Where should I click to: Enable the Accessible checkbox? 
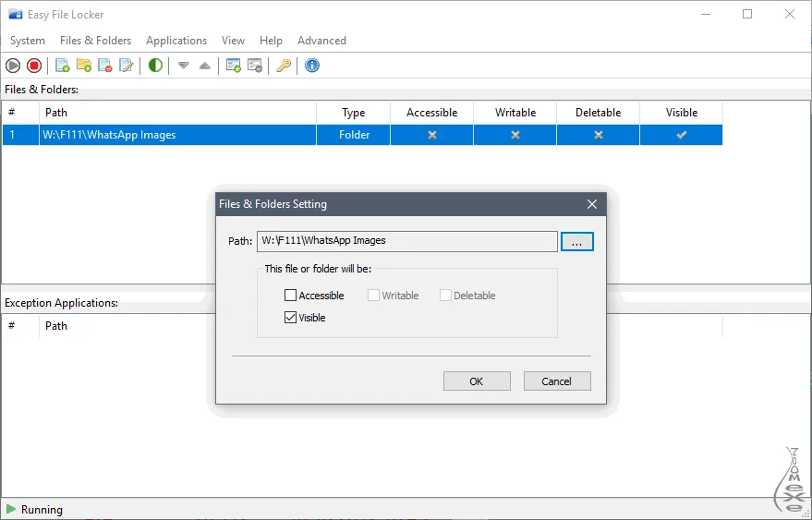[290, 296]
